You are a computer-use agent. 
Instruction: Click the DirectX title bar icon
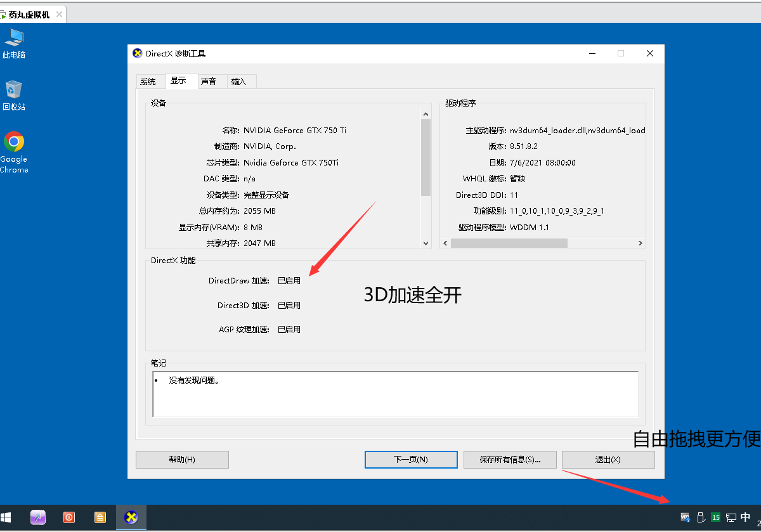pos(138,53)
